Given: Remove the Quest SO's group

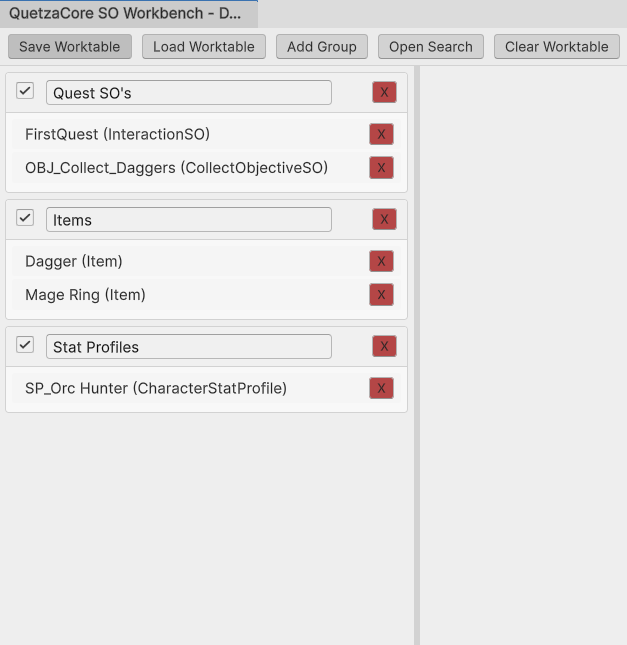Looking at the screenshot, I should 384,93.
